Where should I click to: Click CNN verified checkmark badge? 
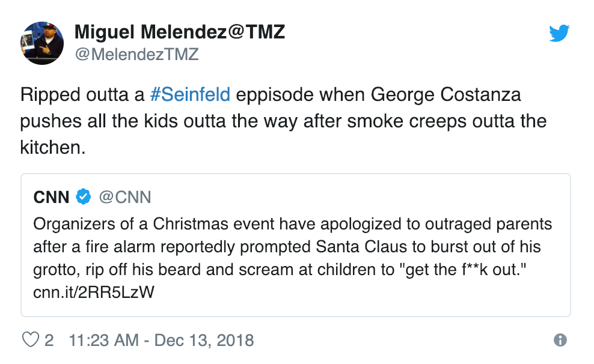[83, 196]
